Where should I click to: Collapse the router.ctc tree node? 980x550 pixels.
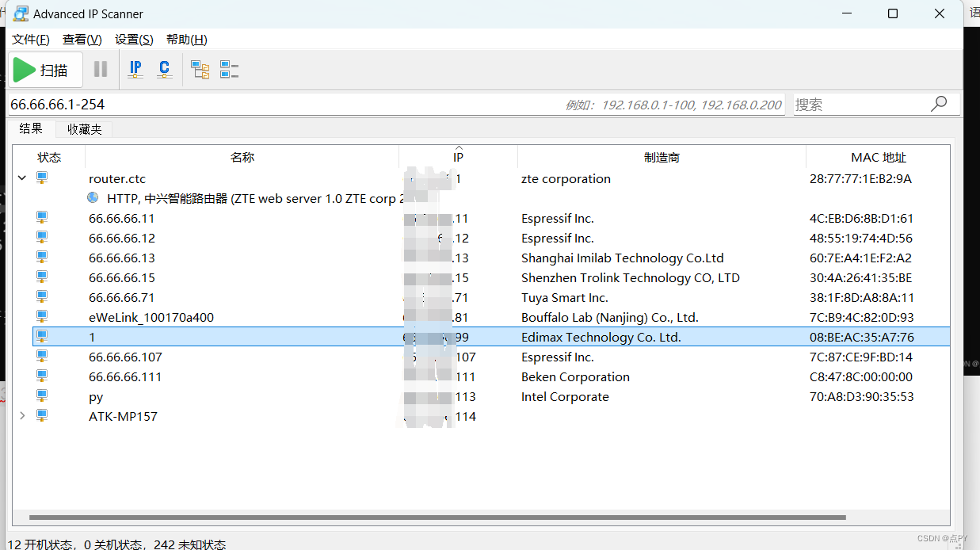coord(22,178)
